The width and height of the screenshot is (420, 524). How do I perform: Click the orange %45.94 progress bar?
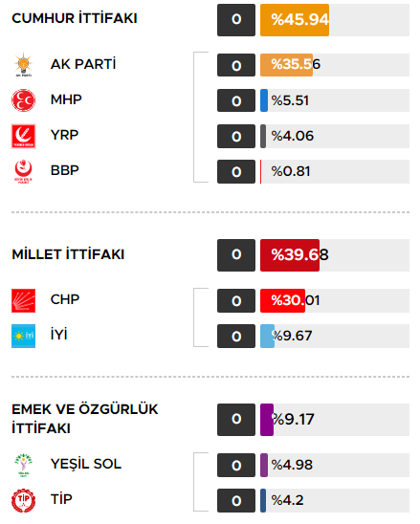295,20
